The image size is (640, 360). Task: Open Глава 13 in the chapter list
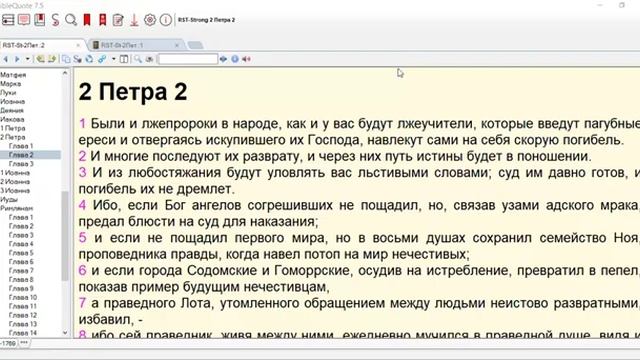tap(23, 324)
